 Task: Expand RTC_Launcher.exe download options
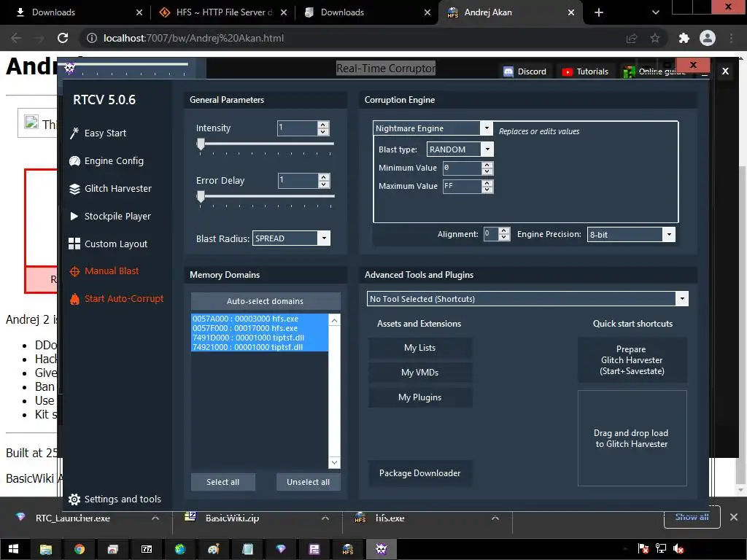tap(155, 518)
